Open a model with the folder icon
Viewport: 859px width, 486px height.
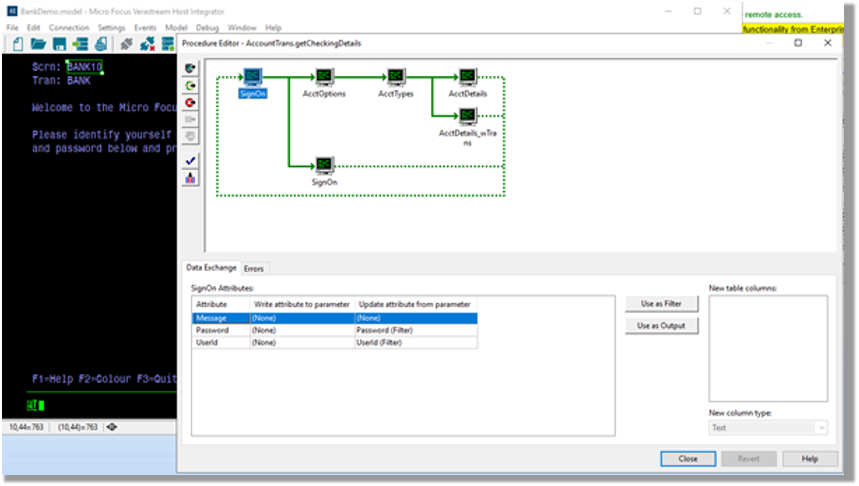[38, 44]
